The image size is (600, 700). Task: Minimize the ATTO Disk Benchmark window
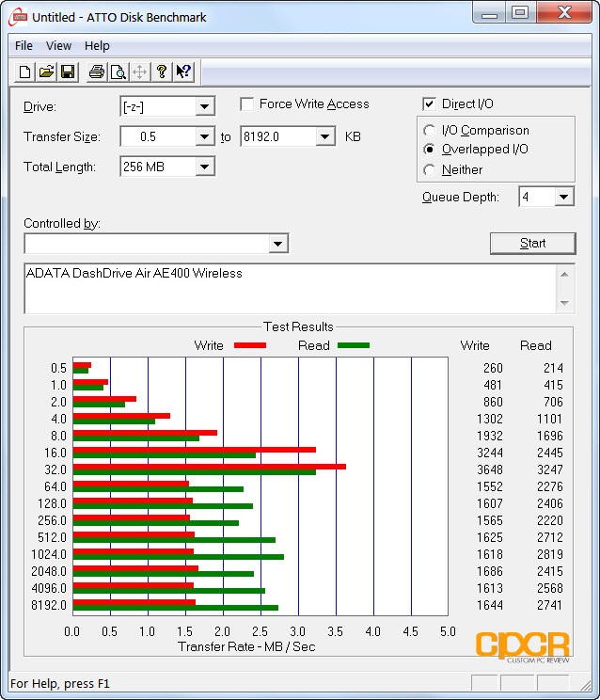point(489,13)
